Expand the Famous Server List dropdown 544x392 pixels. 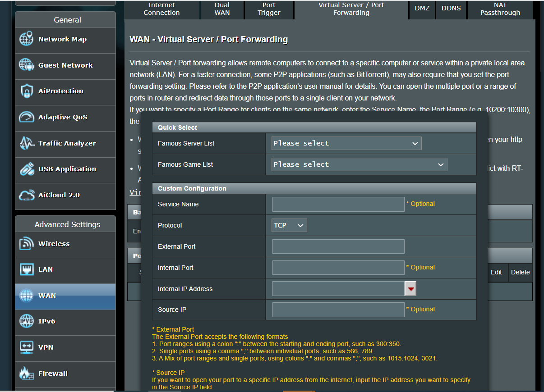coord(346,143)
